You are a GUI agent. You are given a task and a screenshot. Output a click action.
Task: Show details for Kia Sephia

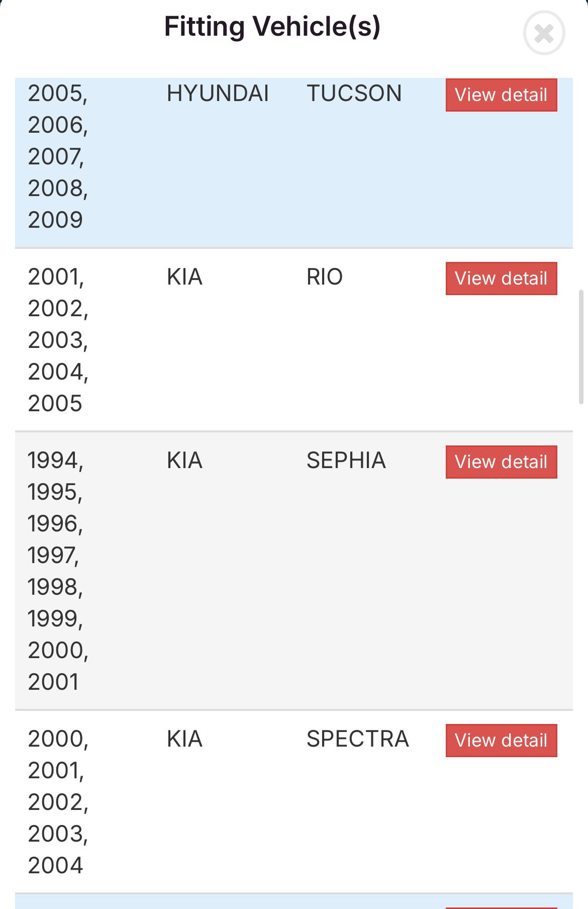(x=501, y=462)
